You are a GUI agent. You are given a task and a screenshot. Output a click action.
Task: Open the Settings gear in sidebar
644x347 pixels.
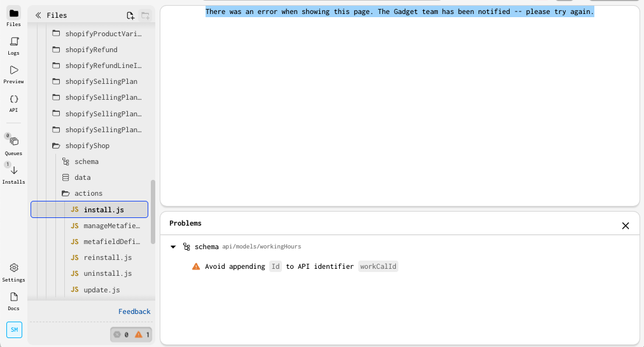(14, 268)
